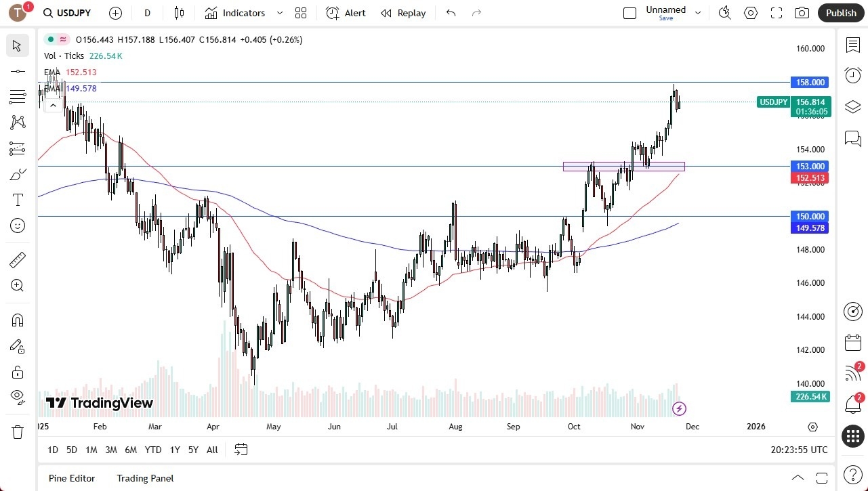The width and height of the screenshot is (868, 491).
Task: Select the Zoom in tool
Action: (x=17, y=285)
